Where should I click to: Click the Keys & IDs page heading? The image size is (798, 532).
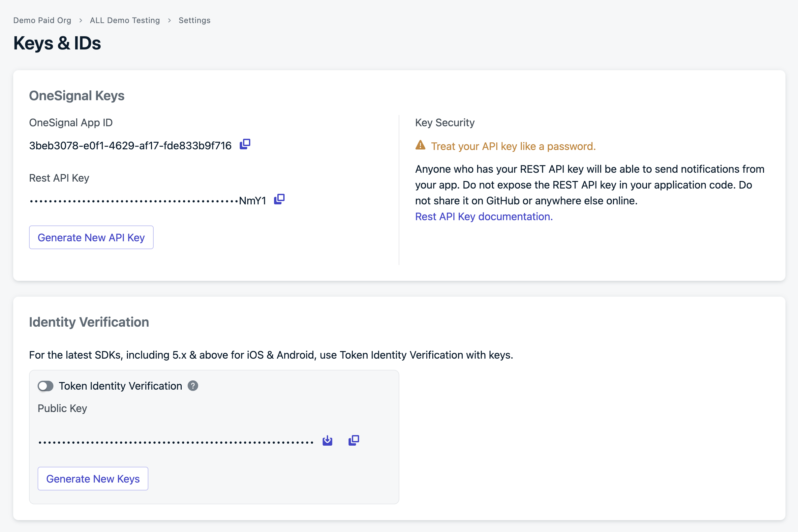57,44
